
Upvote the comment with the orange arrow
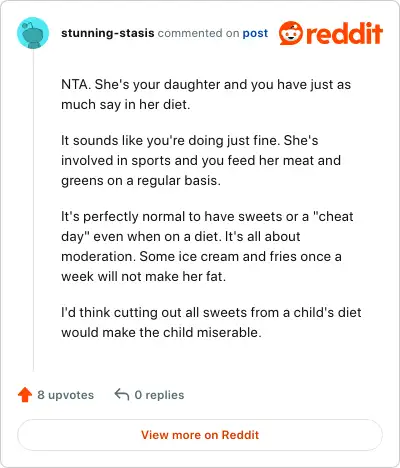(x=25, y=395)
